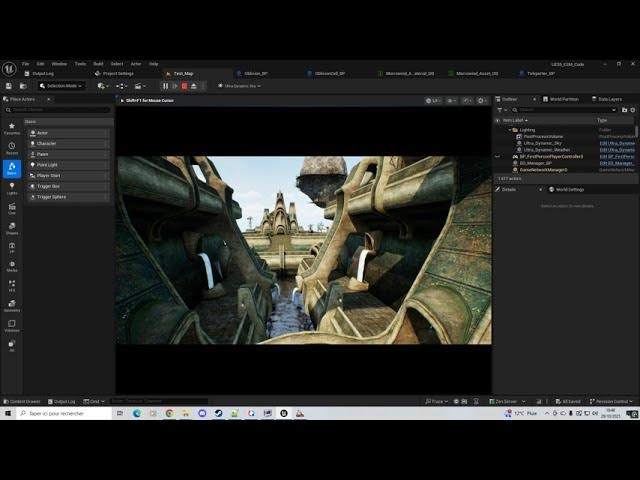
Task: Toggle the Outliner visibility eye column header
Action: [x=497, y=120]
